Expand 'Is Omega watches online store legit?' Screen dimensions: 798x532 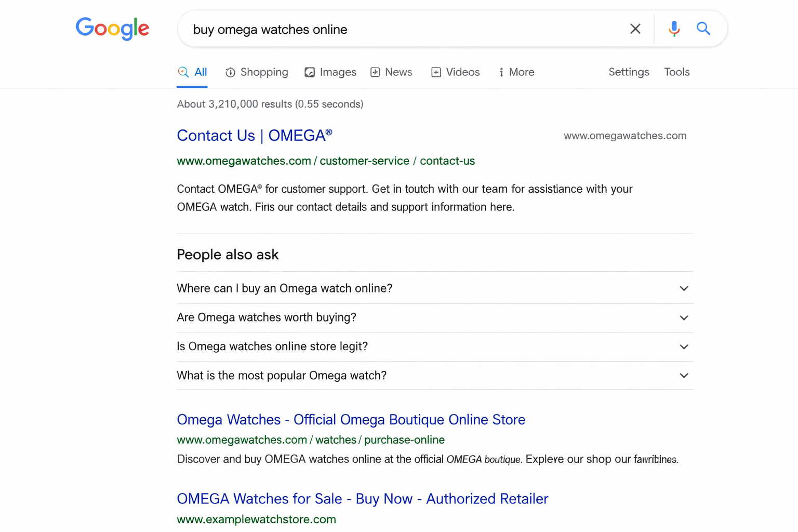pyautogui.click(x=684, y=347)
